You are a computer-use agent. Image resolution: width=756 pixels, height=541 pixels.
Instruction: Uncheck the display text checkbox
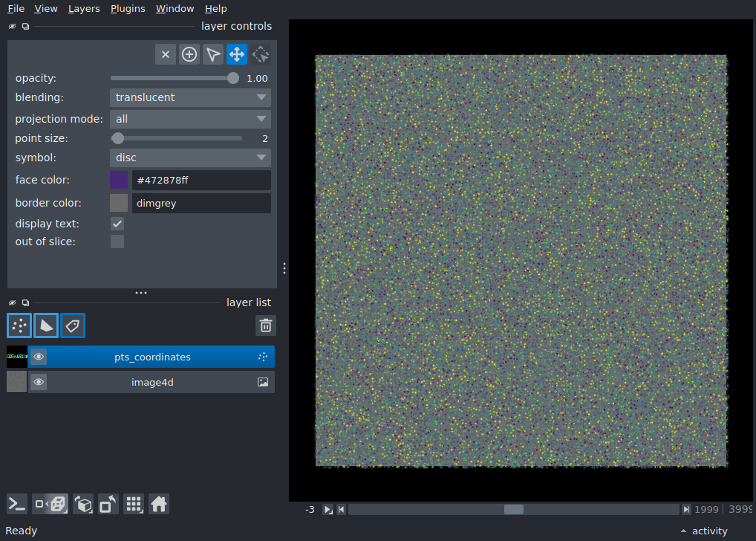point(117,224)
